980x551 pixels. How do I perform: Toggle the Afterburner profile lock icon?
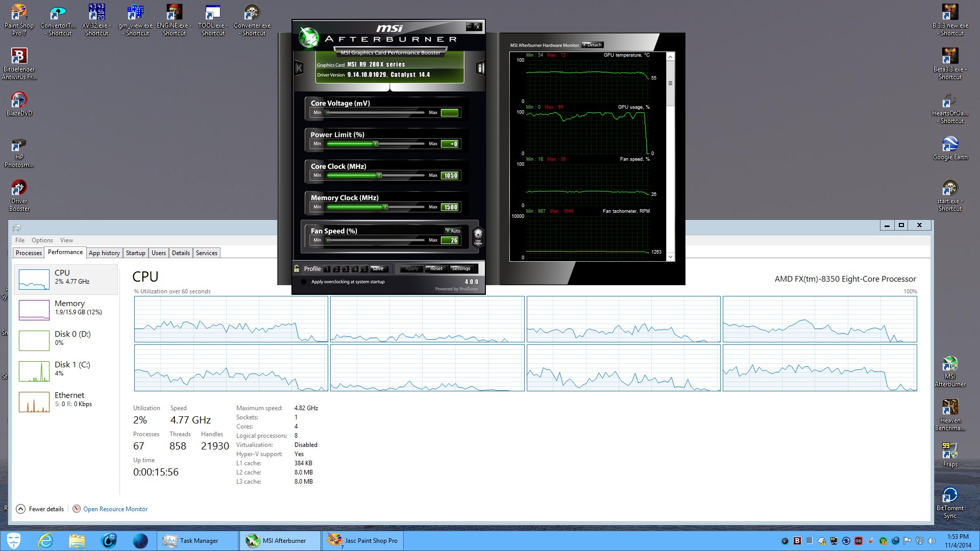297,268
